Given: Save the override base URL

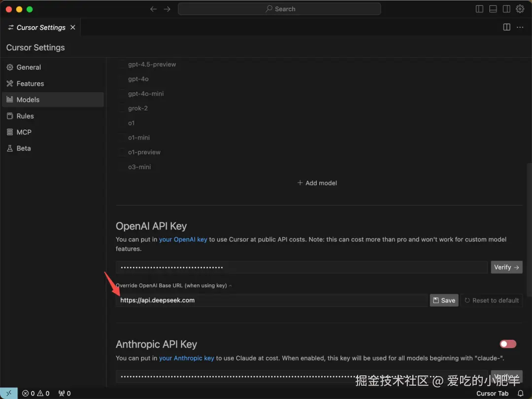Looking at the screenshot, I should click(x=444, y=300).
